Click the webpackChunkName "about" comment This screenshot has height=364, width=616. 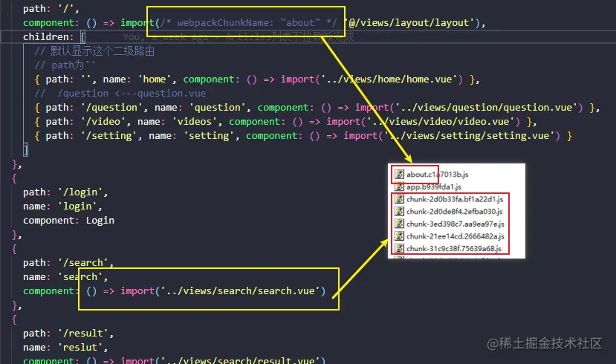[249, 23]
